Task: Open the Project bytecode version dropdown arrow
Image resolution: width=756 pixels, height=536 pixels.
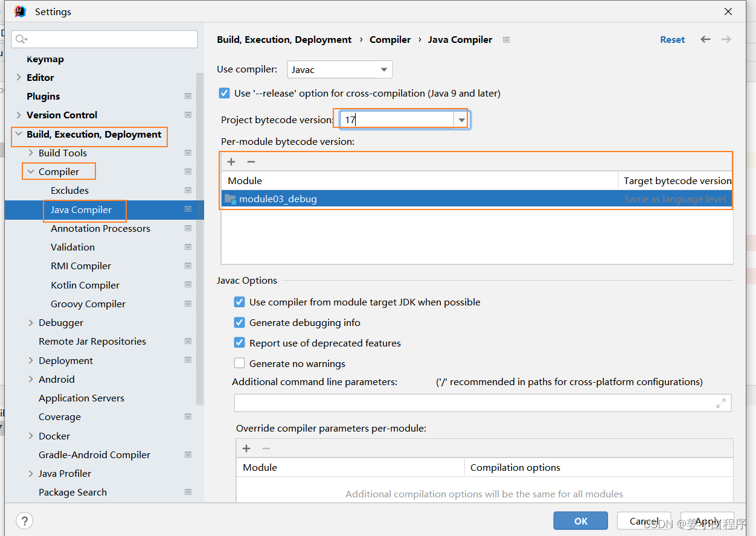Action: [462, 120]
